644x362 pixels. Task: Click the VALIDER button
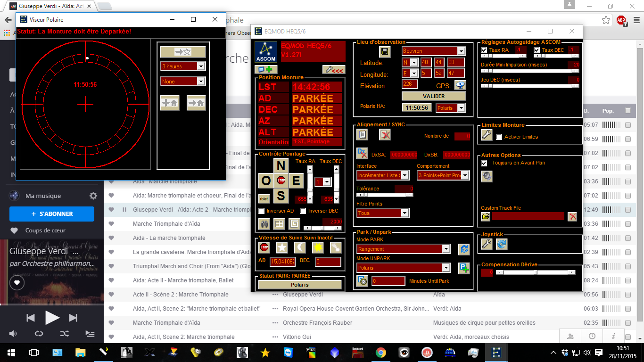[434, 96]
